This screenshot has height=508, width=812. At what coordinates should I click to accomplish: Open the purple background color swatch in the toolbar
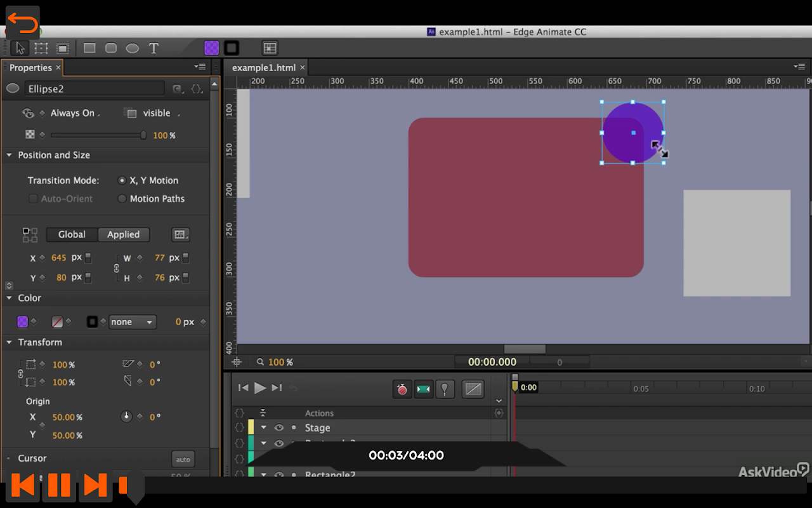211,48
